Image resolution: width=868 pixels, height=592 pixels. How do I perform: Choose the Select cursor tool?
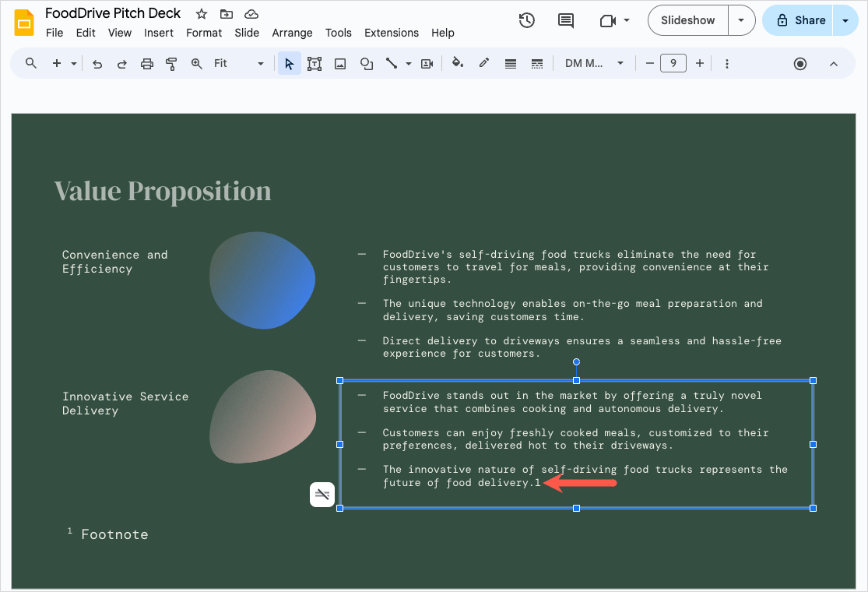tap(289, 64)
